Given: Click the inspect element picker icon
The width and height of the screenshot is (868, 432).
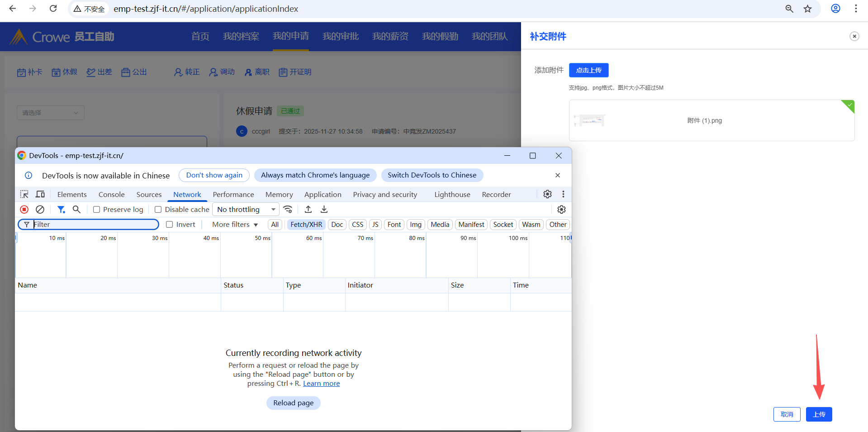Looking at the screenshot, I should click(x=24, y=194).
